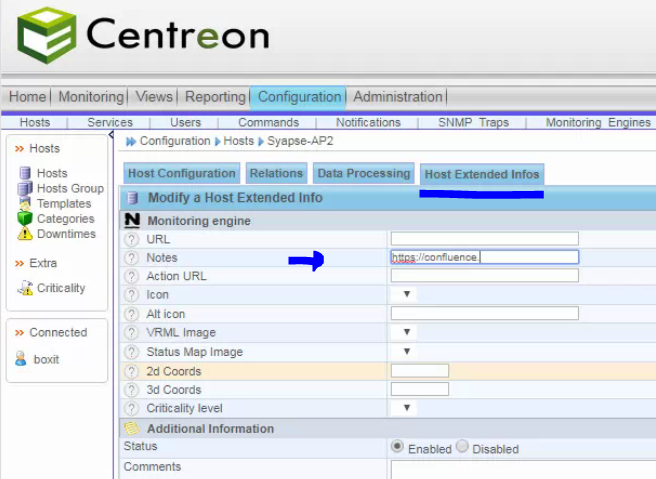656x479 pixels.
Task: Click help icon next to Notes
Action: click(x=131, y=258)
